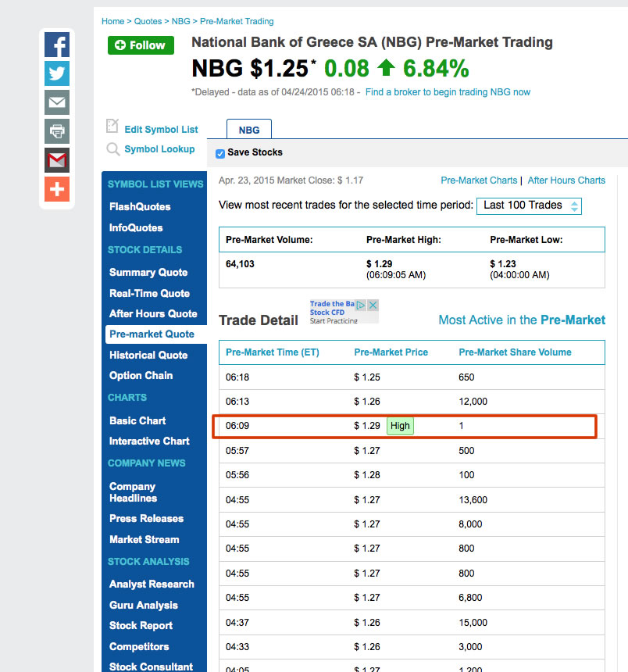Open the Find a broker link
This screenshot has width=628, height=672.
click(449, 91)
